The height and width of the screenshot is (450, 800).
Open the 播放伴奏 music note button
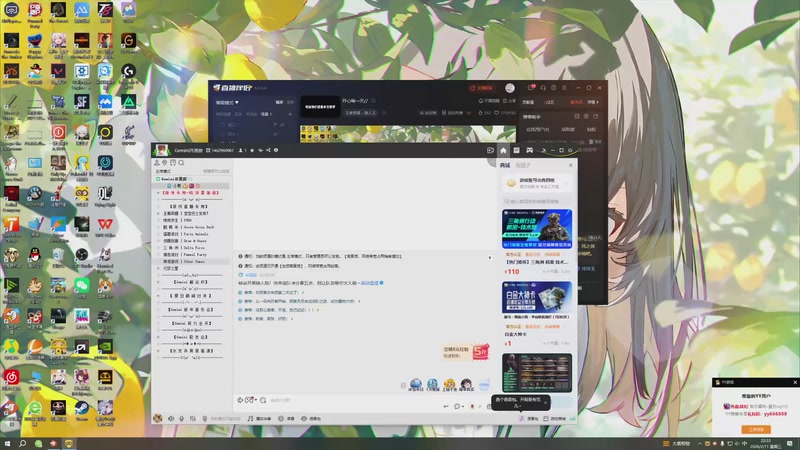pyautogui.click(x=259, y=418)
